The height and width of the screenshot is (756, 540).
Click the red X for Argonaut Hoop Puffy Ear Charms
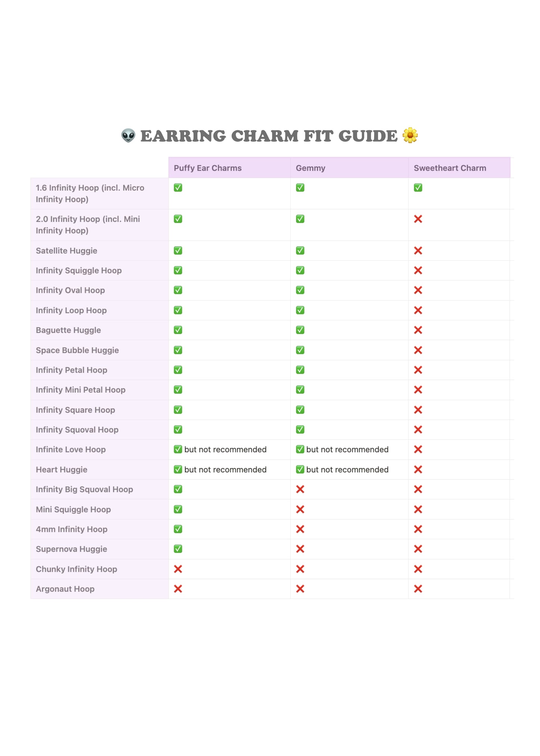[178, 589]
